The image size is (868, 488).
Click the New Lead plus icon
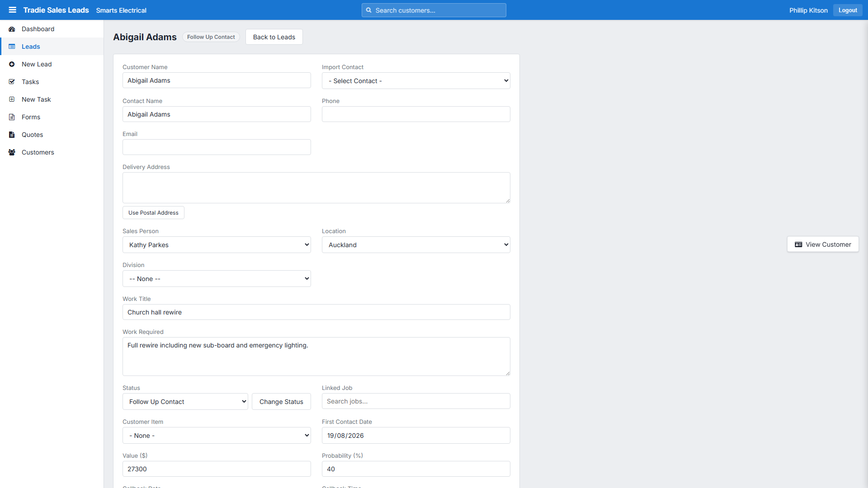pos(12,64)
